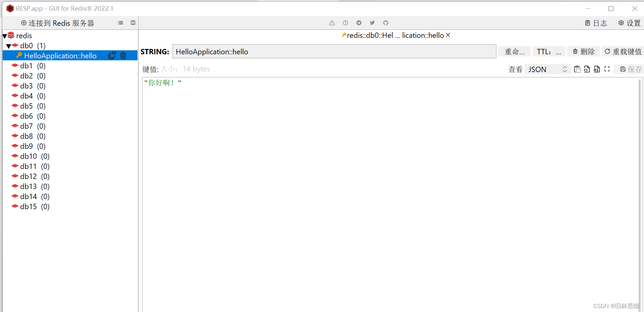Click the code-file export icon beside JSON
The width and height of the screenshot is (644, 312).
[x=587, y=69]
